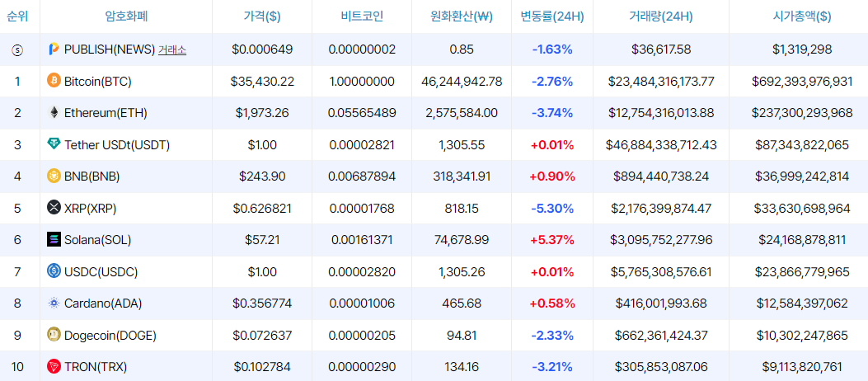Select Dogecoin price $0.072637

point(262,335)
